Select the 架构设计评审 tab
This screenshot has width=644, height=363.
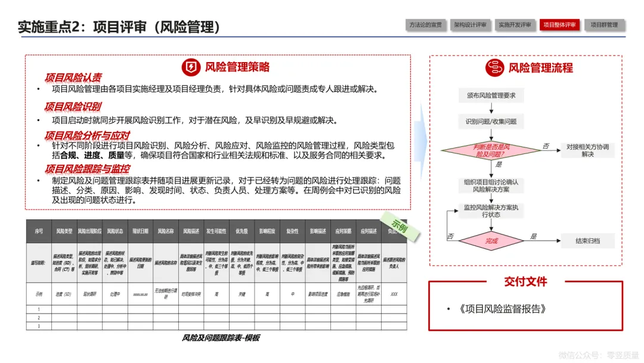point(470,25)
